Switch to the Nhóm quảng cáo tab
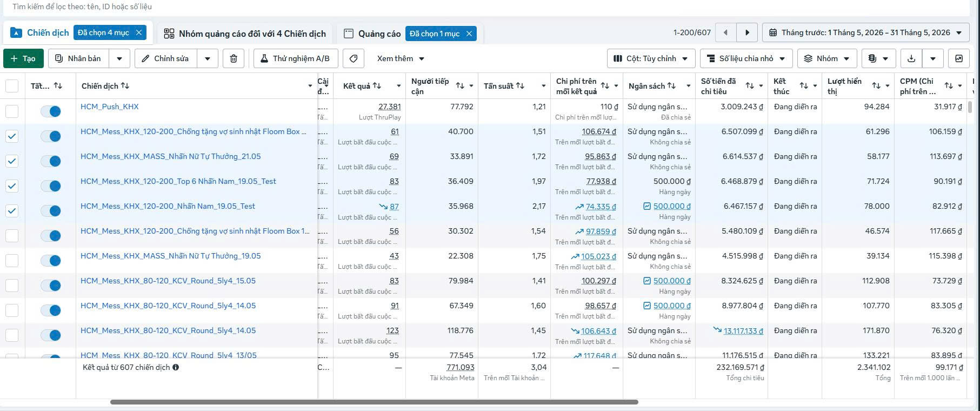This screenshot has width=980, height=411. [x=245, y=34]
